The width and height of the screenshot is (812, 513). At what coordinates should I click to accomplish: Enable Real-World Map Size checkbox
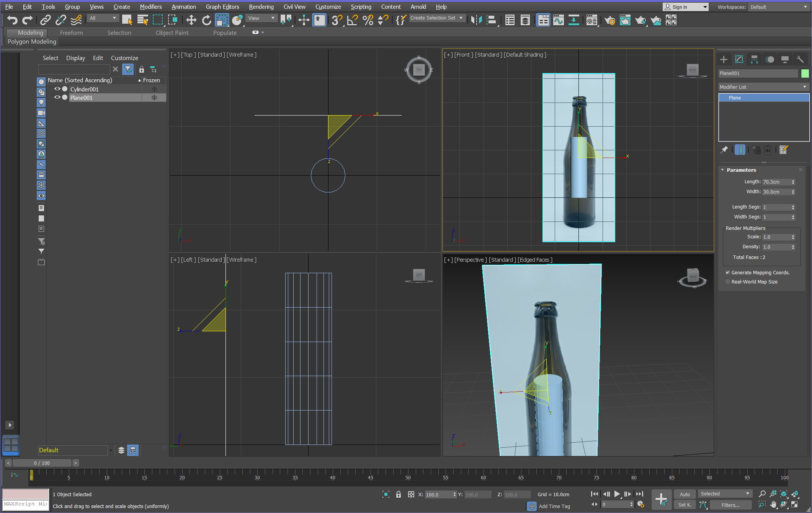coord(728,282)
